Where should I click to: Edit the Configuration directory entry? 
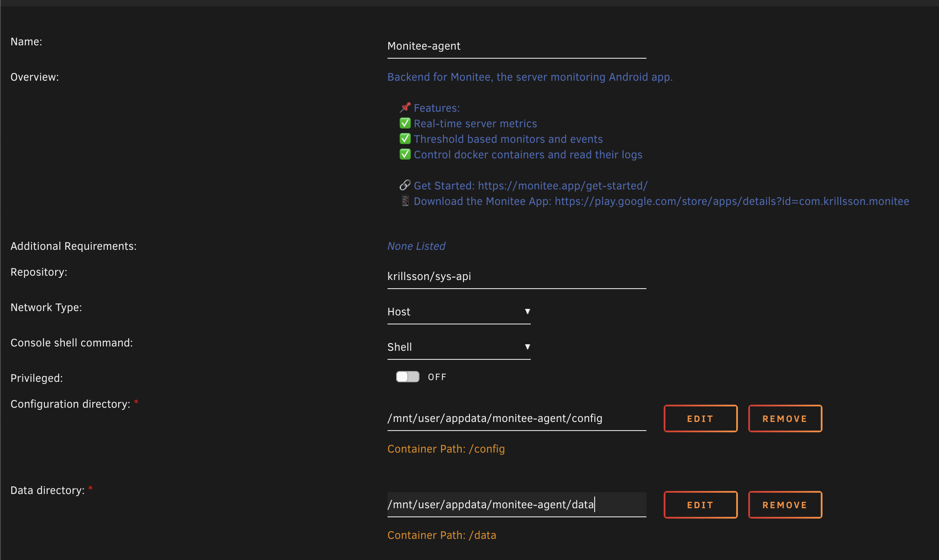click(700, 418)
